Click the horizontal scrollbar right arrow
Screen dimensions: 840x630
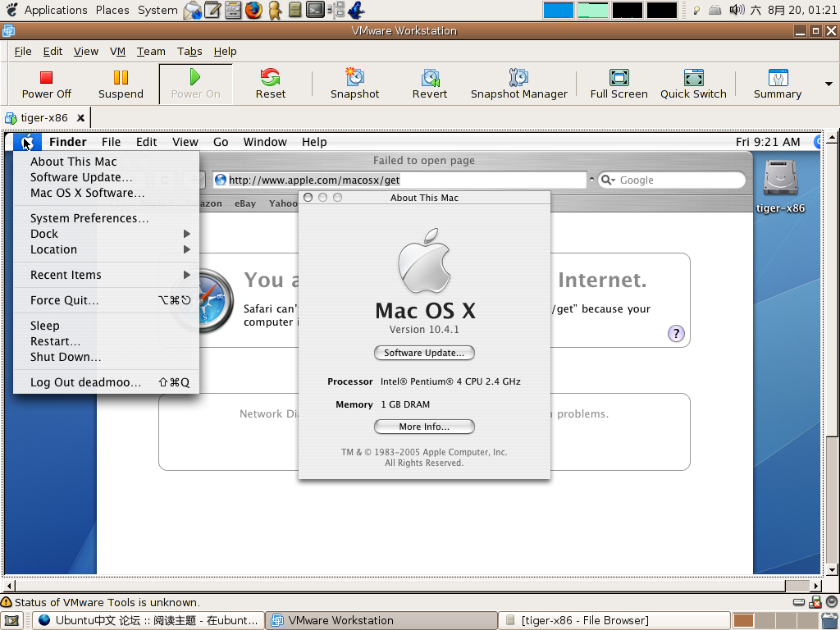point(816,586)
